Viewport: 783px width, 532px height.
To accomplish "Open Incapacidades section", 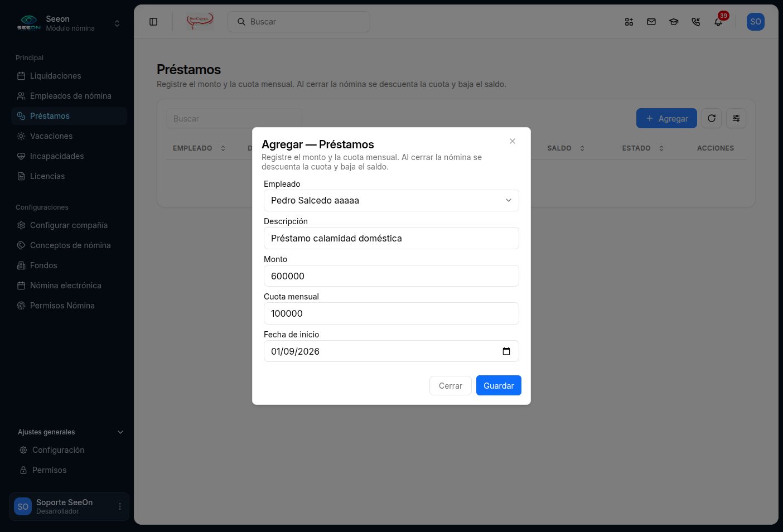I will pos(69,156).
